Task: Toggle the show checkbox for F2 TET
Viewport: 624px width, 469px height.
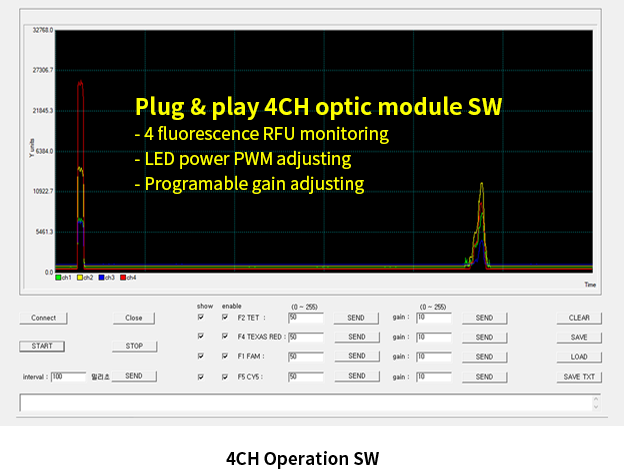Action: [201, 318]
